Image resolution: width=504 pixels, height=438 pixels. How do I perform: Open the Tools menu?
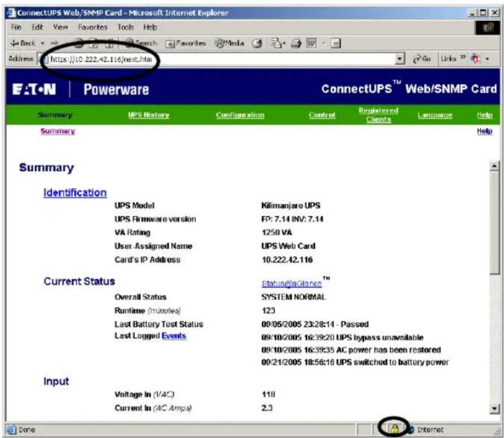click(126, 27)
